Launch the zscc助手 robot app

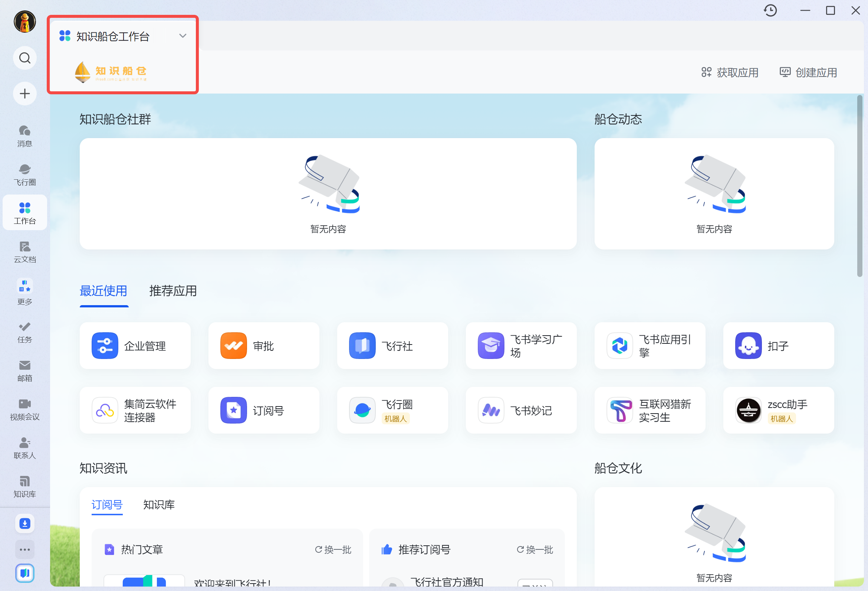coord(778,411)
